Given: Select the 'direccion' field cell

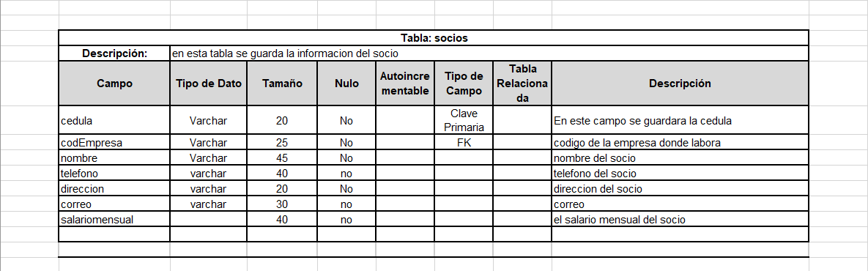Looking at the screenshot, I should (114, 188).
